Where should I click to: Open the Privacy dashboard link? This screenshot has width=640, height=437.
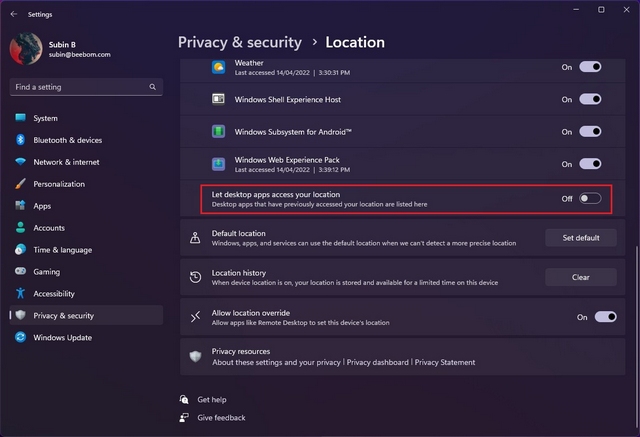point(378,362)
